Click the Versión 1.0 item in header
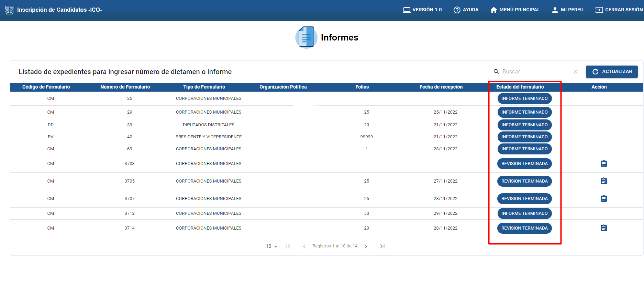This screenshot has width=644, height=291. click(422, 10)
